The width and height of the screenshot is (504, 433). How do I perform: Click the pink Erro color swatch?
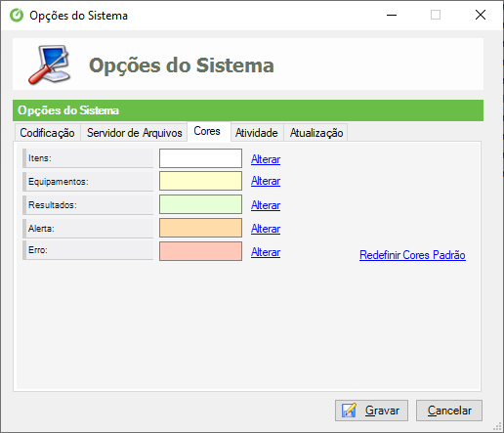pyautogui.click(x=200, y=251)
